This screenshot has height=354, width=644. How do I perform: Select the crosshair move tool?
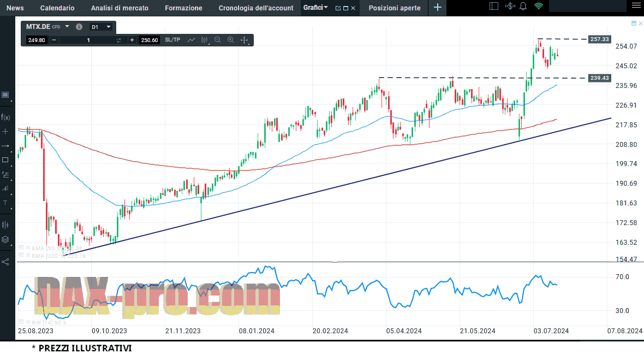[x=245, y=40]
